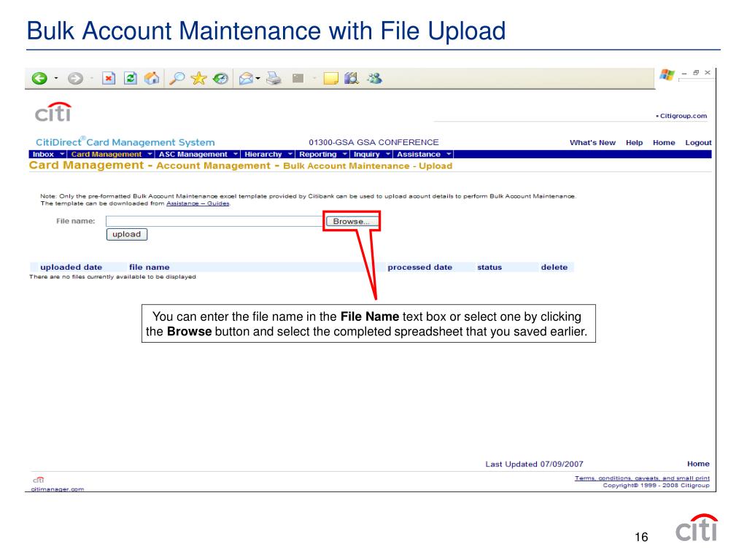Follow the Citigroup.com link
Screen dimensions: 747x560
click(x=683, y=116)
